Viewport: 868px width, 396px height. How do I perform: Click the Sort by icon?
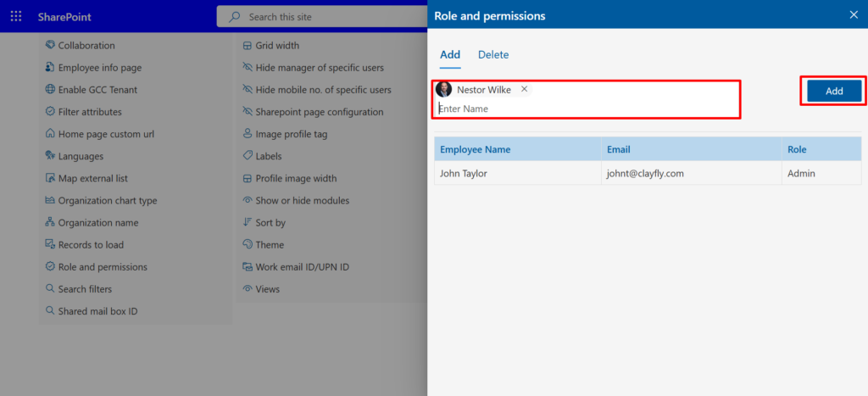(x=248, y=223)
